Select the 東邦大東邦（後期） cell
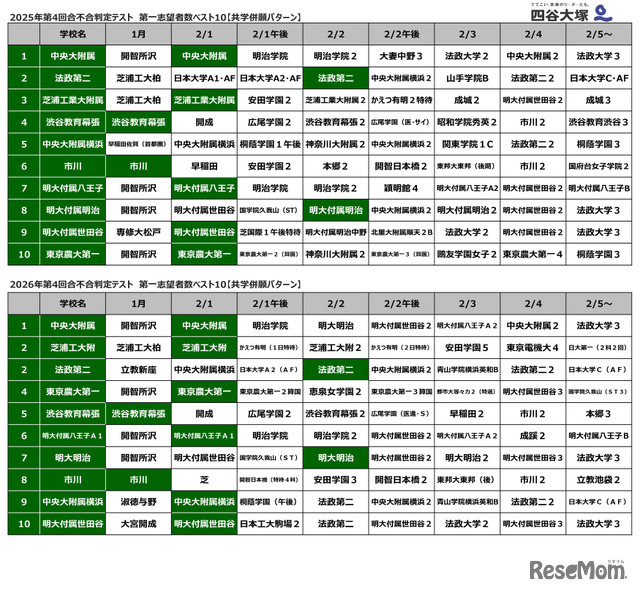The image size is (640, 593). pyautogui.click(x=467, y=166)
